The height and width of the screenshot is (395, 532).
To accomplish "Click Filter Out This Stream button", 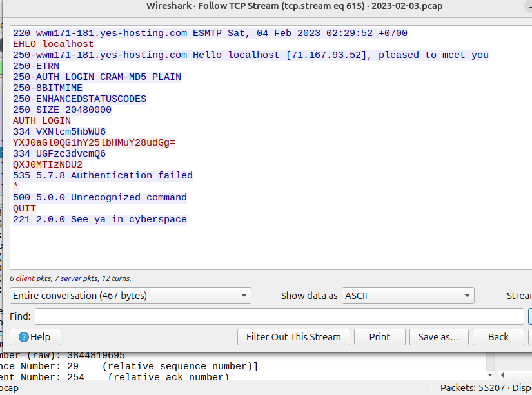I will point(293,337).
